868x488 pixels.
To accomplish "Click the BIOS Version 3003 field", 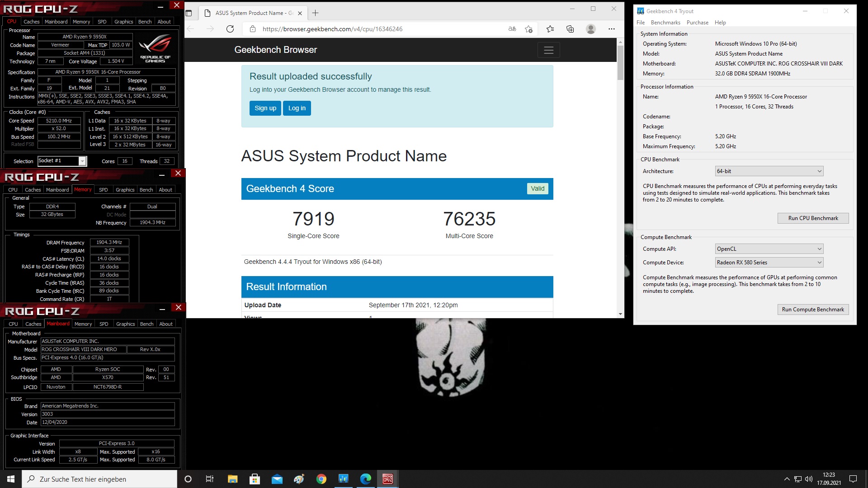I will pos(108,414).
